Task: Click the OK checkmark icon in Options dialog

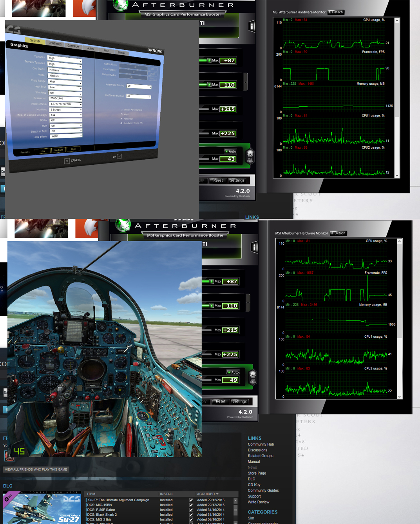Action: point(119,156)
